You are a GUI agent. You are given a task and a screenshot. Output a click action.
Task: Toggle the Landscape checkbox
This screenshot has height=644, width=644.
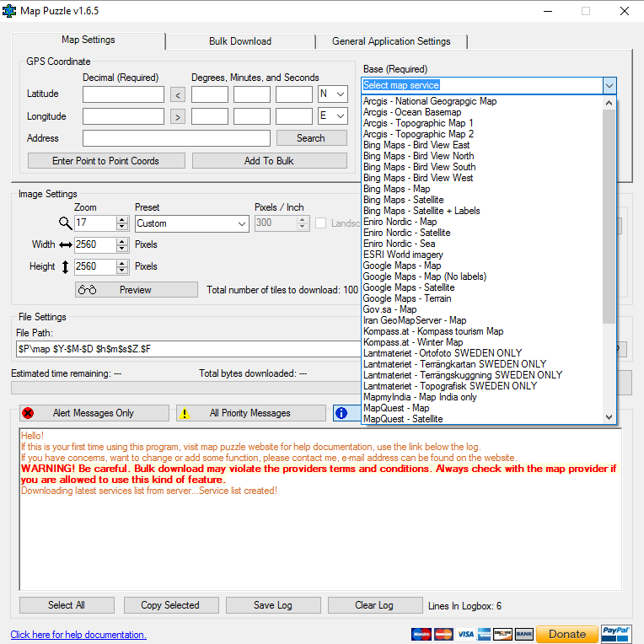coord(321,223)
